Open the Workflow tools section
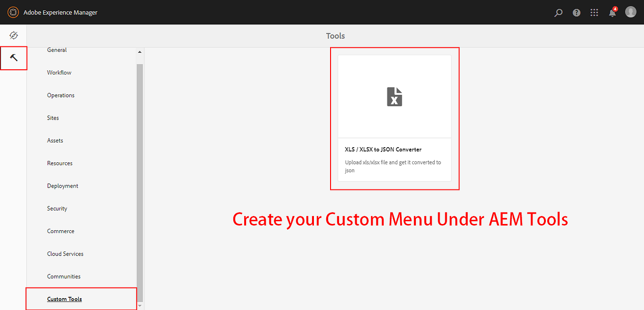 [59, 72]
